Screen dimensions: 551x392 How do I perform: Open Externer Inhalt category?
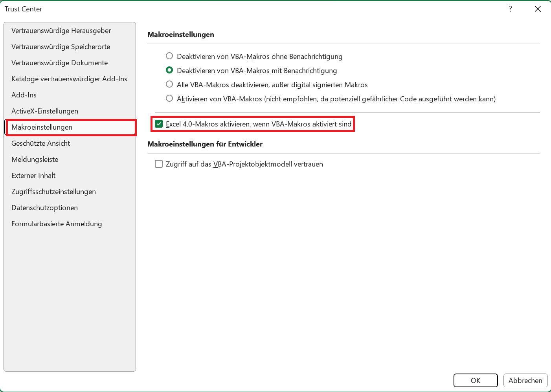pos(70,176)
